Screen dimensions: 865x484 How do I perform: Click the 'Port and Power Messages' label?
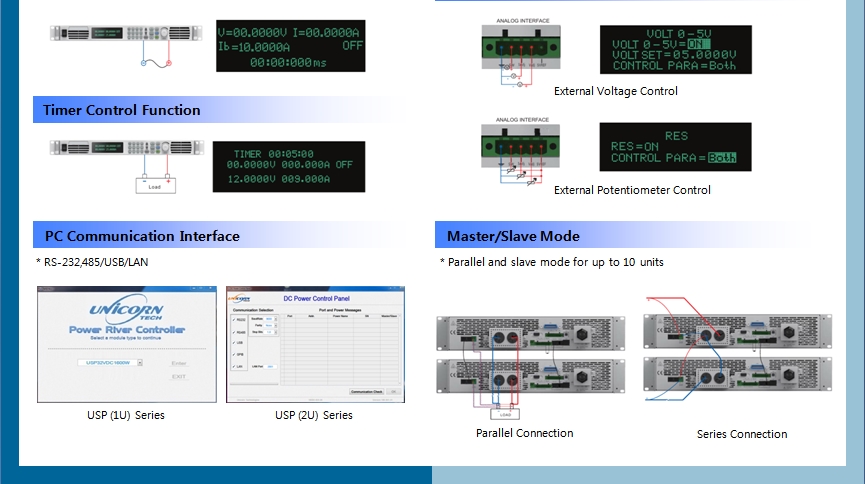(340, 310)
